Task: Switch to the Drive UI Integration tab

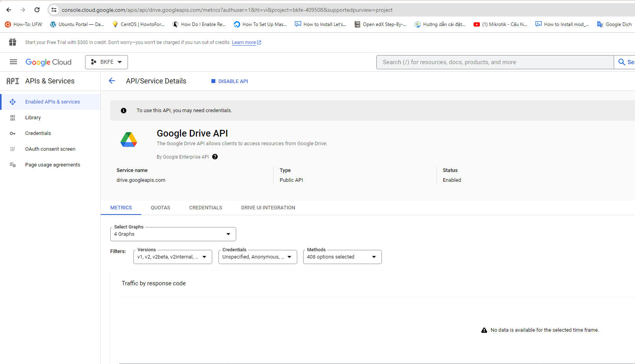Action: pyautogui.click(x=268, y=208)
